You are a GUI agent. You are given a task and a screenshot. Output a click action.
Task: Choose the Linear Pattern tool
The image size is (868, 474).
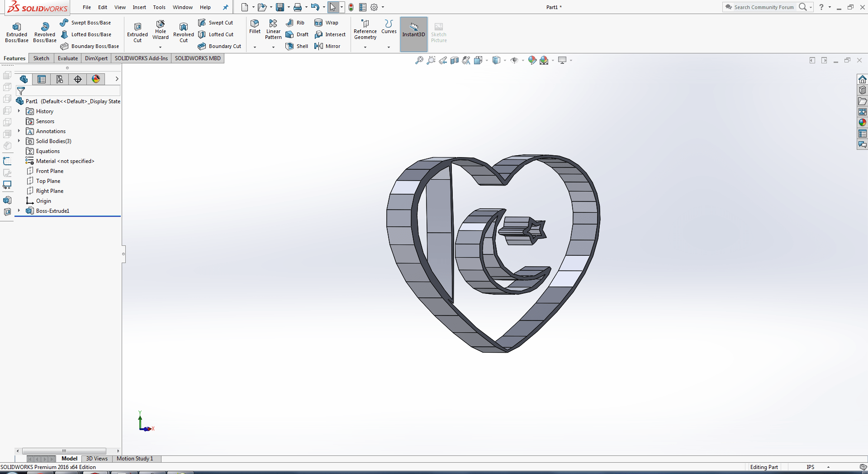pos(273,29)
